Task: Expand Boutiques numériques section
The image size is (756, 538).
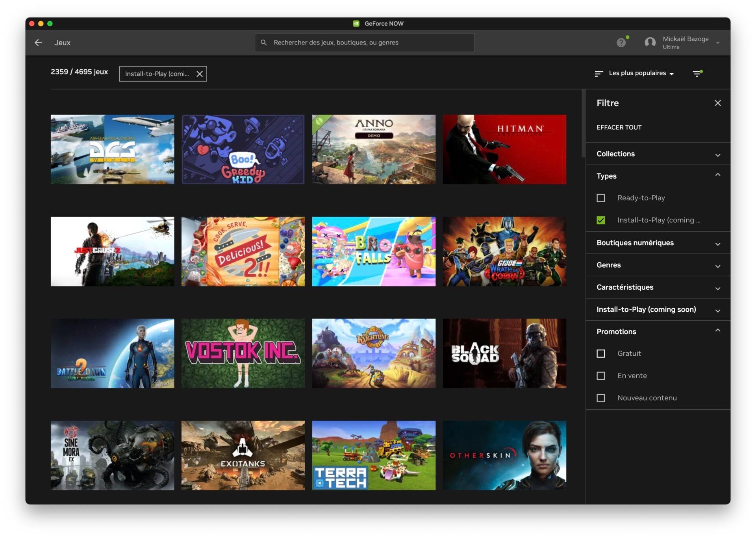Action: 658,243
